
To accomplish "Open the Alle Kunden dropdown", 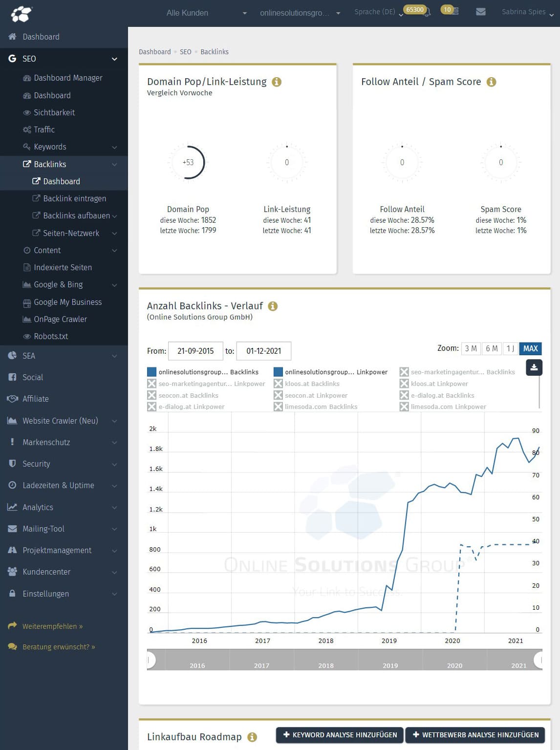I will point(207,13).
